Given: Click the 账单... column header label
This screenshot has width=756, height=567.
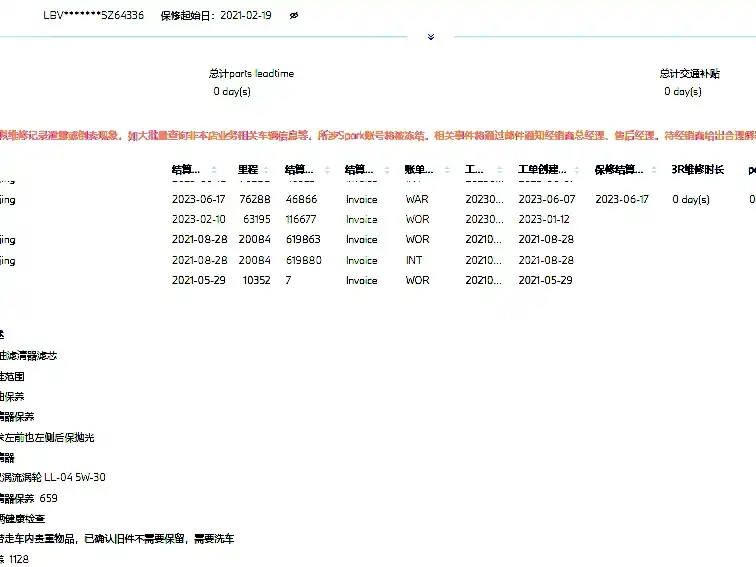Looking at the screenshot, I should tap(418, 170).
